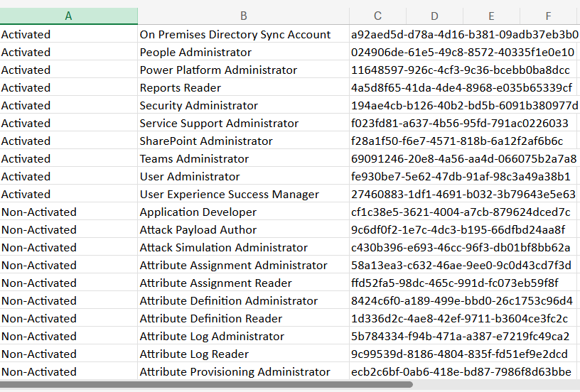Image resolution: width=580 pixels, height=392 pixels.
Task: Click the Attribute Log Reader cell
Action: pos(194,354)
